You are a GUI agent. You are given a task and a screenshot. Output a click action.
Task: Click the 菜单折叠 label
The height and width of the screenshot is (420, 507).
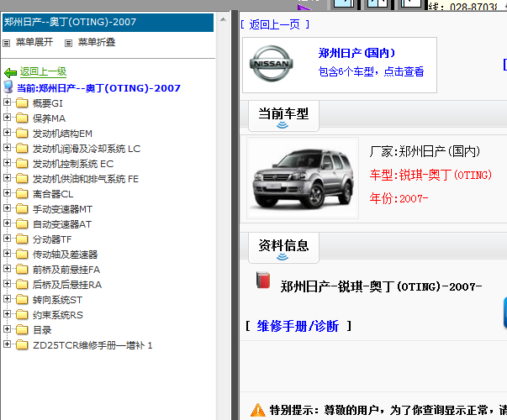97,42
